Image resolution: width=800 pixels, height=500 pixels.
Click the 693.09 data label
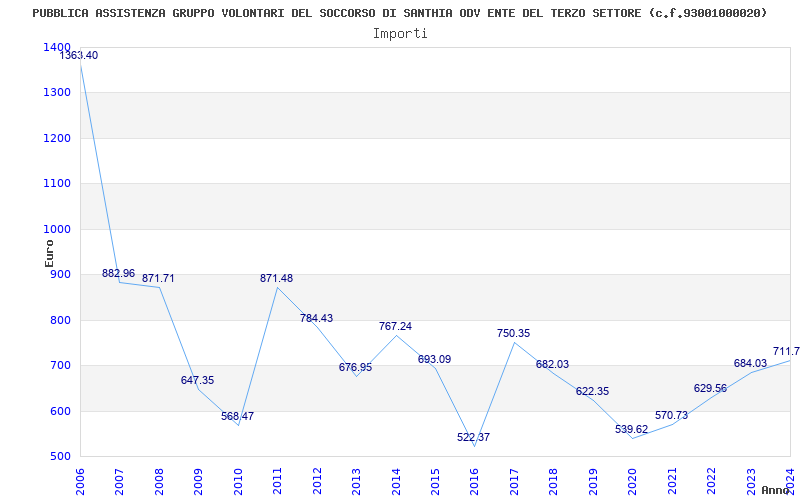pyautogui.click(x=435, y=359)
